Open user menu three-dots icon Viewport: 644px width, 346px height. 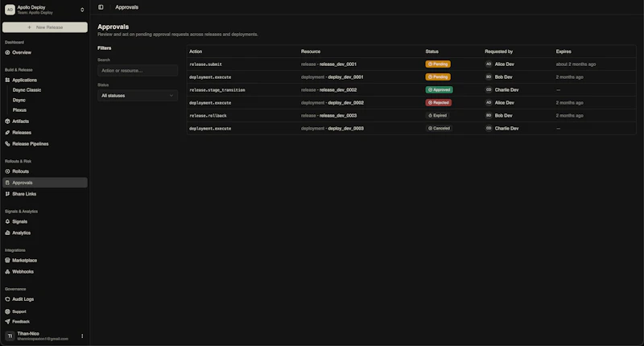[82, 336]
